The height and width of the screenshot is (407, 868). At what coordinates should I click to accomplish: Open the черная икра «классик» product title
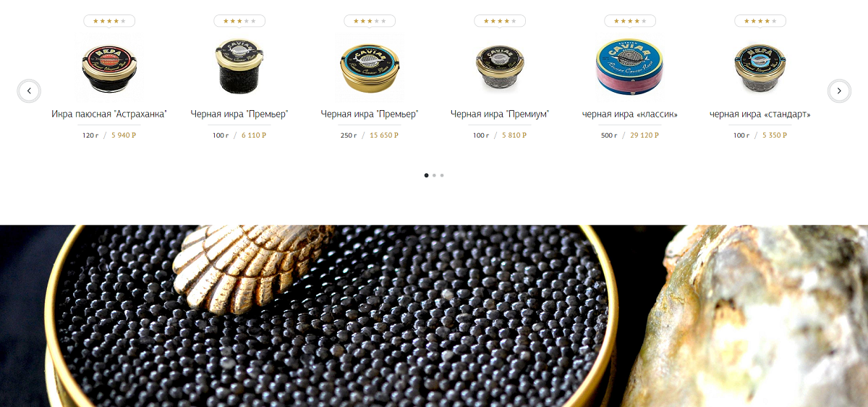630,114
